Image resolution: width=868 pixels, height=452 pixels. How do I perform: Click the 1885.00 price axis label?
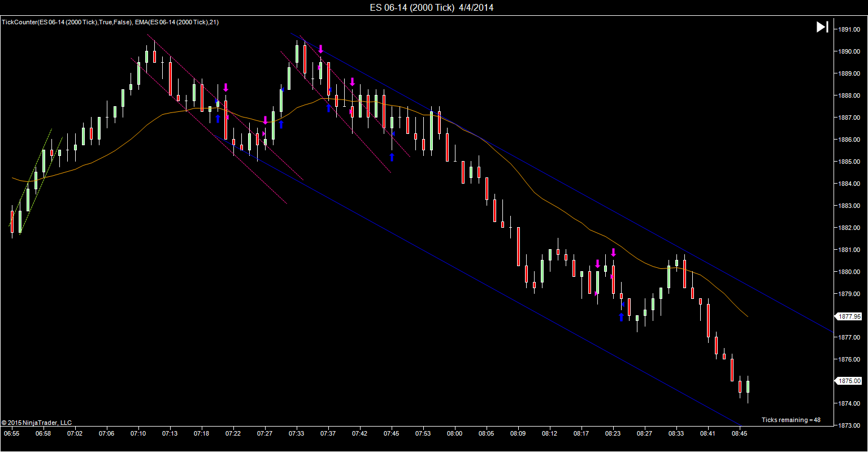point(849,162)
